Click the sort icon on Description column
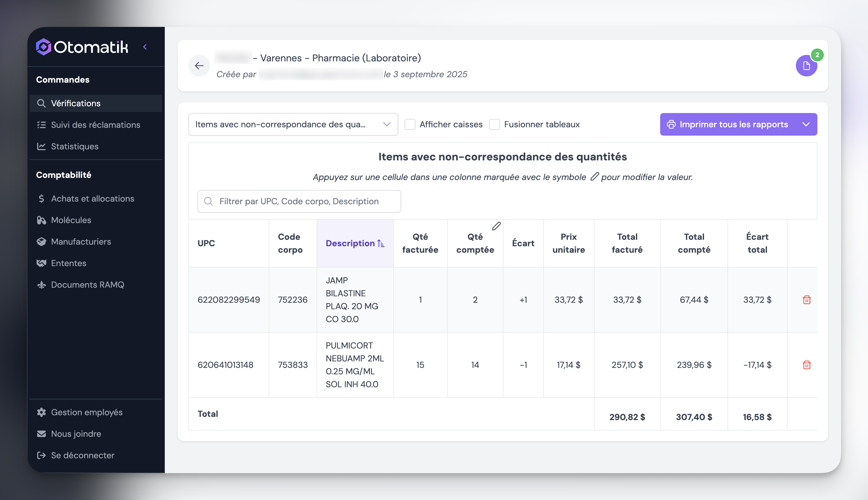 tap(381, 243)
